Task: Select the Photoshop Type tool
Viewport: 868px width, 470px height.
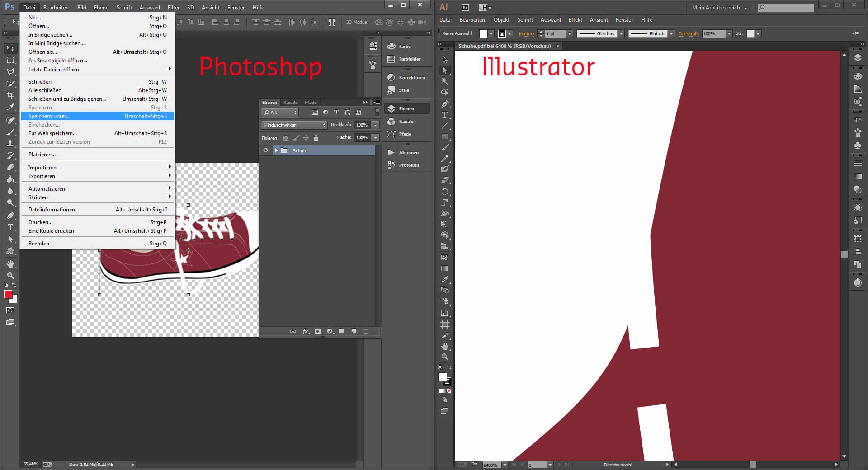Action: 10,227
